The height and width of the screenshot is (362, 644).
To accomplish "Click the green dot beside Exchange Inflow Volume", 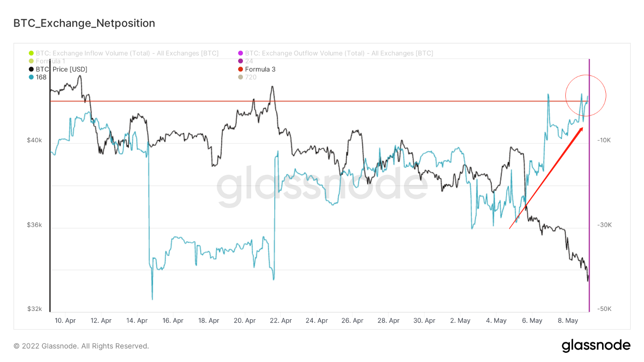I will [x=31, y=53].
